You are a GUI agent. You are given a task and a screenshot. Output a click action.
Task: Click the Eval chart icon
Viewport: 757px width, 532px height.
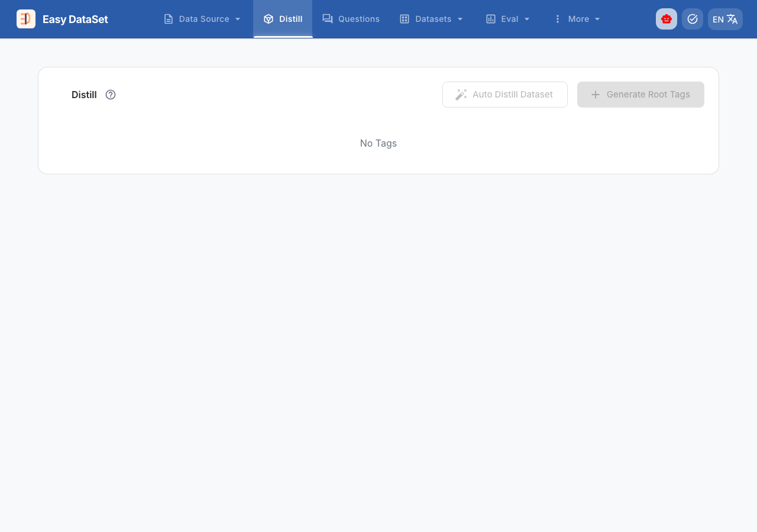pos(491,19)
